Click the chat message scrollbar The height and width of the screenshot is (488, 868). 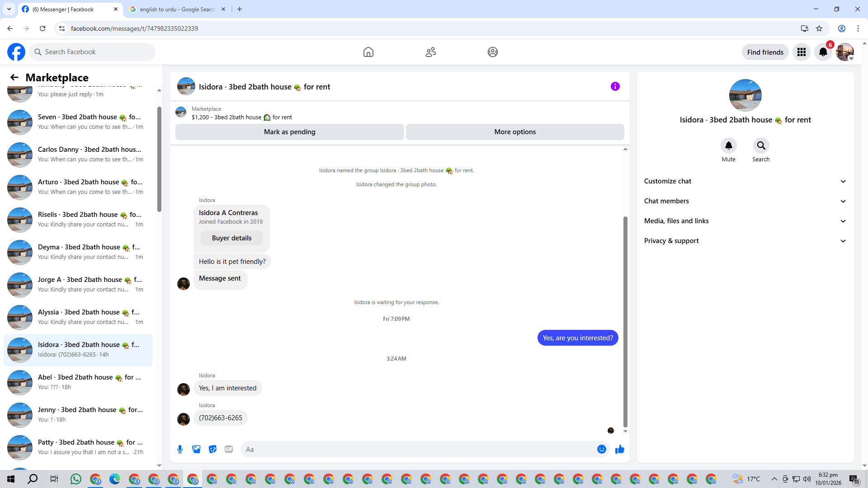point(625,321)
